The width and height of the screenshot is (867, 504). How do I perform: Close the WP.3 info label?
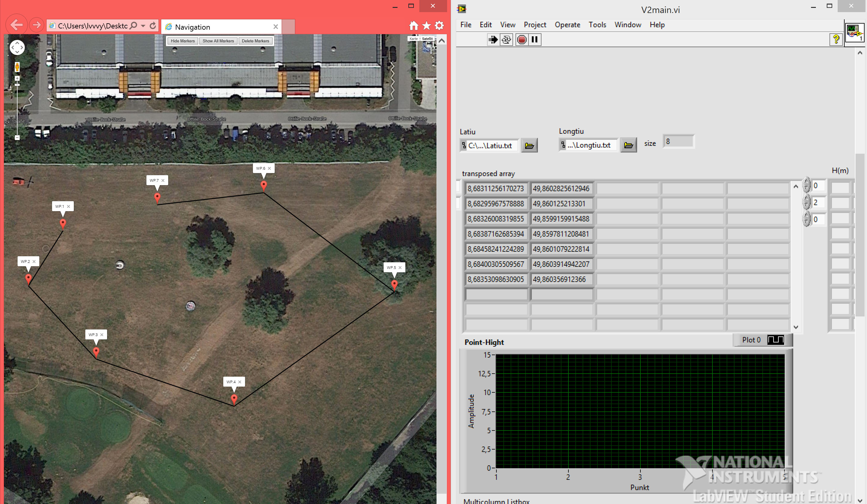click(x=102, y=335)
